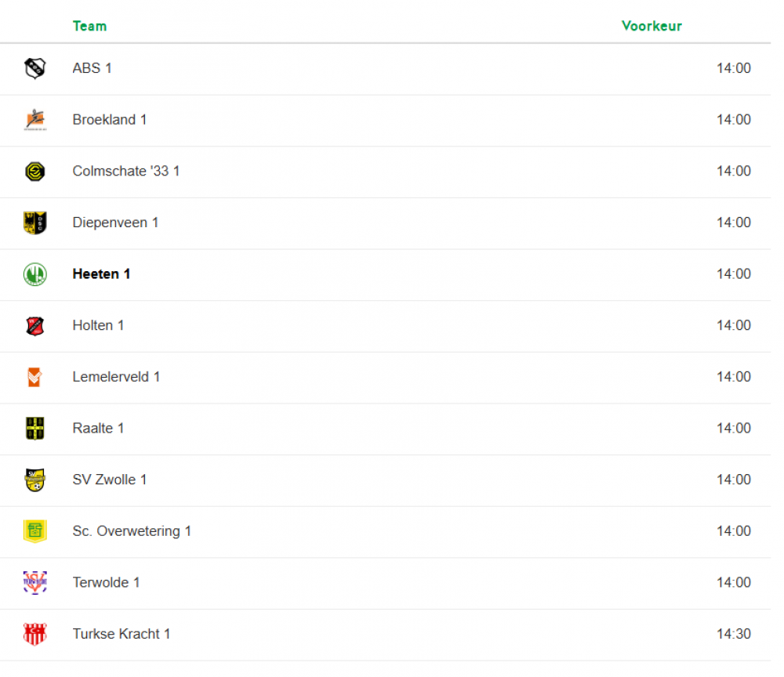This screenshot has width=784, height=677.
Task: Sort by the Team column header
Action: [x=90, y=26]
